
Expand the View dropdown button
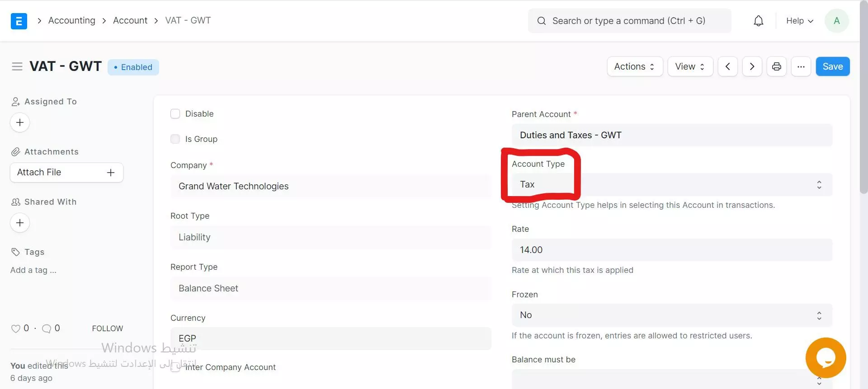690,66
